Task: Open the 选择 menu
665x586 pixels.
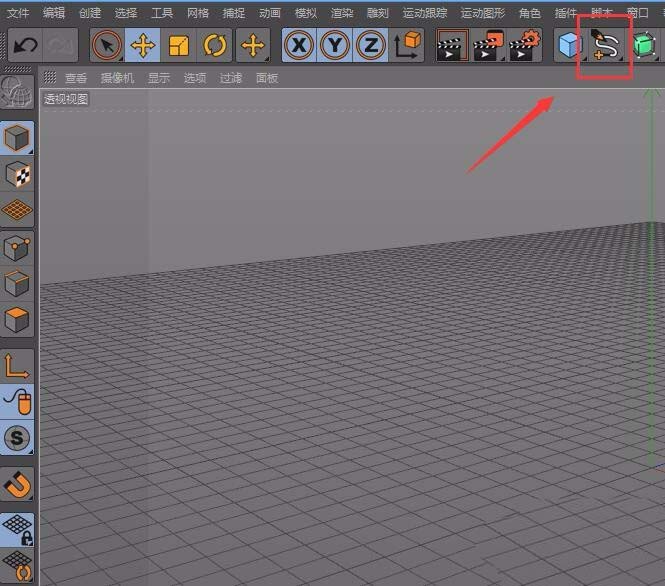Action: pyautogui.click(x=126, y=13)
